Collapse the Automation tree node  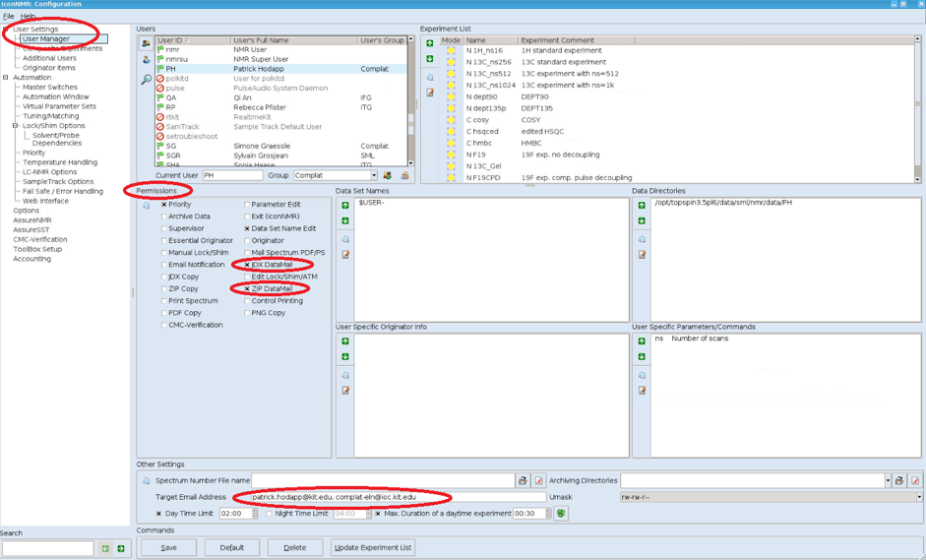pos(6,78)
